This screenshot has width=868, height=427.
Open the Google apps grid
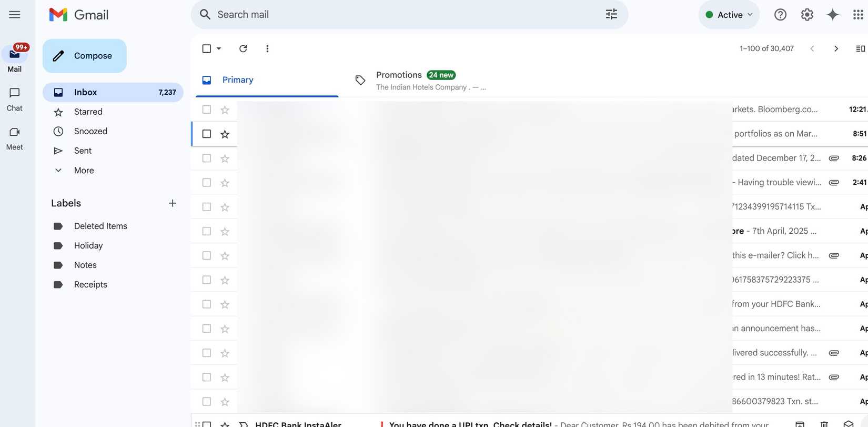tap(858, 15)
